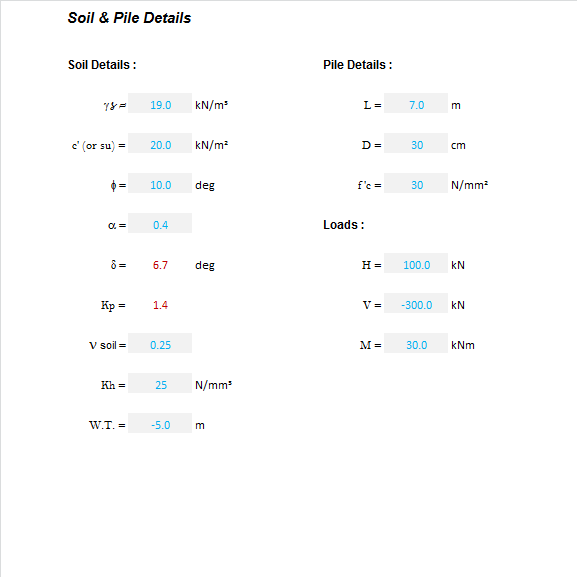Image resolution: width=577 pixels, height=577 pixels.
Task: Click the concrete strength f'c field 30
Action: point(416,183)
